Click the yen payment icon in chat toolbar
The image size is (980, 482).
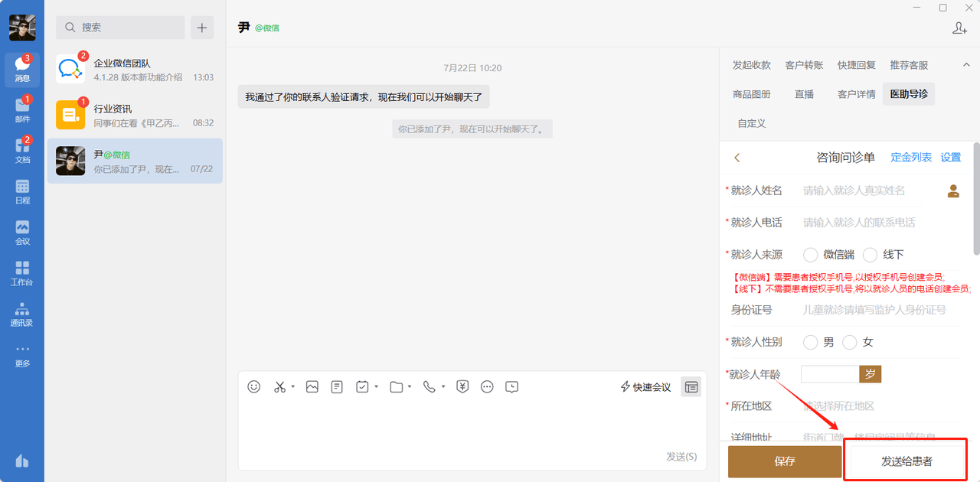coord(462,387)
